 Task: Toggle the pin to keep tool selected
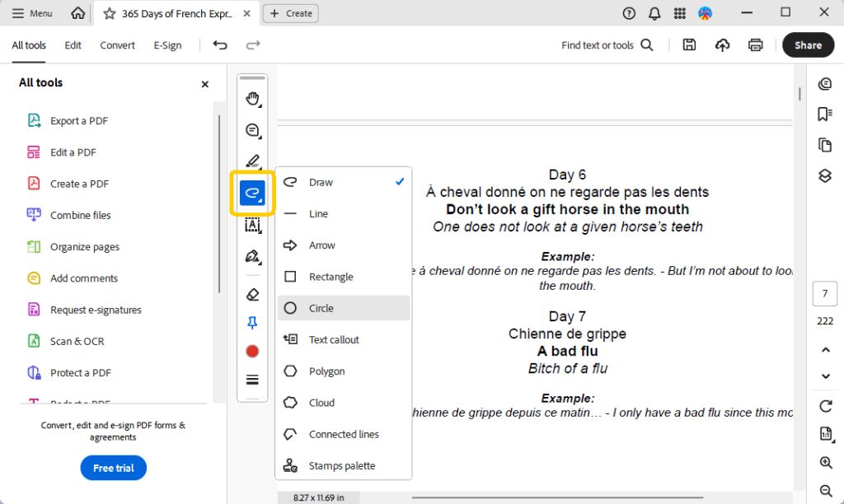click(252, 324)
